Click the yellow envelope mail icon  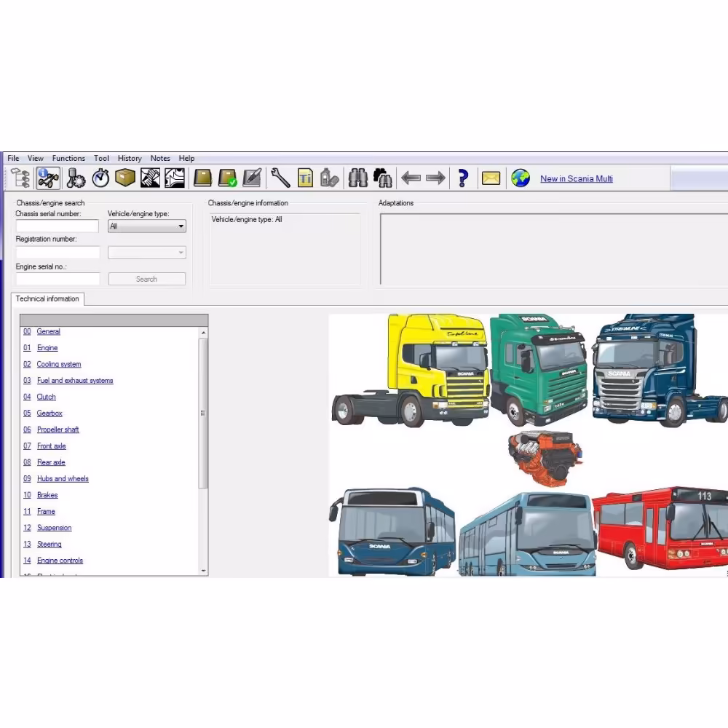[x=491, y=178]
